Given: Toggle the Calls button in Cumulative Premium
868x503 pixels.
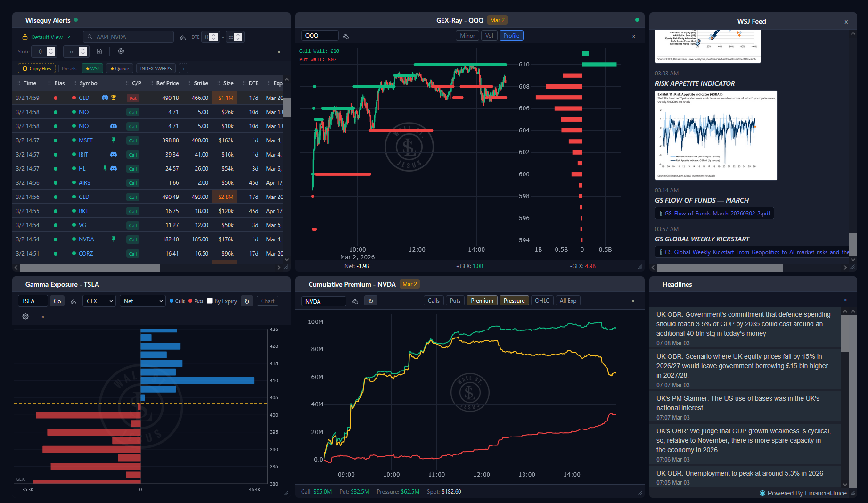Looking at the screenshot, I should point(434,301).
